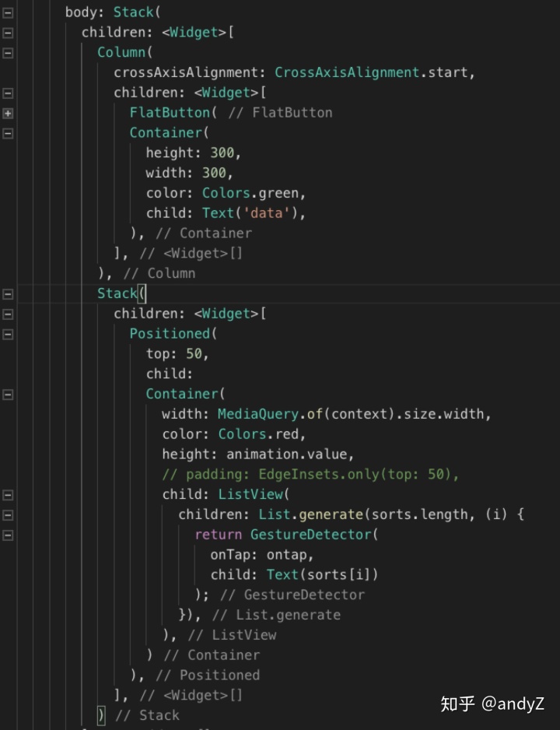Click 'green' in Colors.green
The image size is (560, 730).
tap(278, 193)
